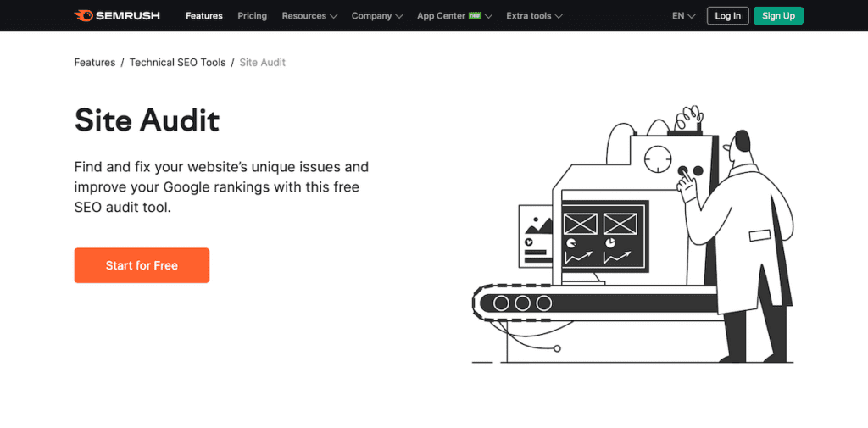Click the green Sign Up button
This screenshot has height=428, width=868.
pyautogui.click(x=778, y=16)
